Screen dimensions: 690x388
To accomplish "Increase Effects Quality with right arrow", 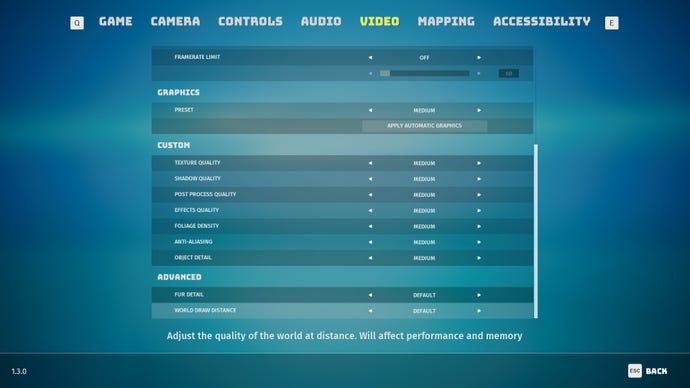I will click(x=479, y=211).
